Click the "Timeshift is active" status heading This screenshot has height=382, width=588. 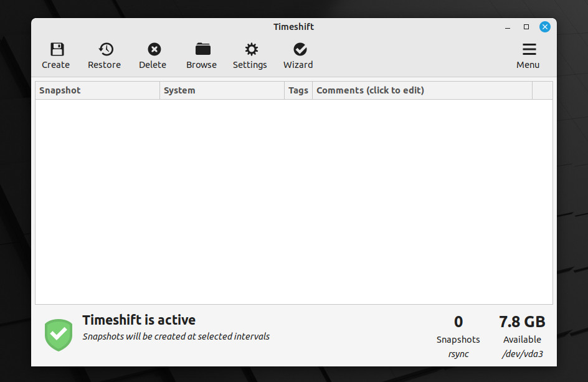pyautogui.click(x=139, y=320)
